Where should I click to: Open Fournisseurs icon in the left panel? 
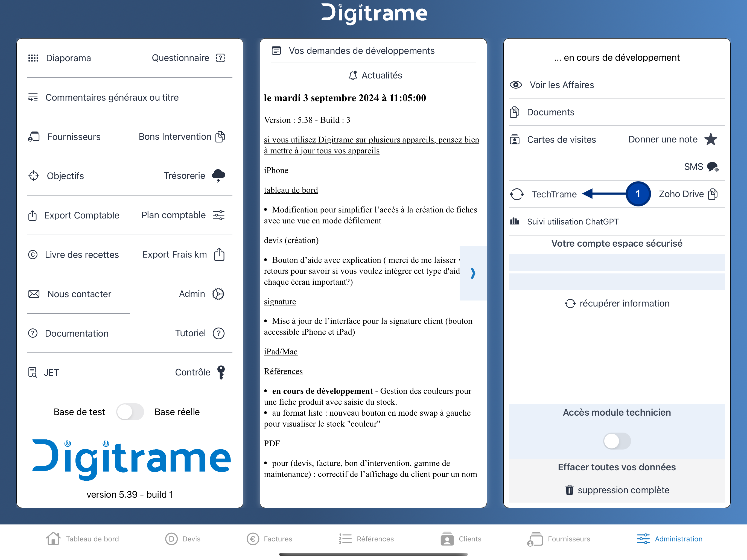(34, 137)
